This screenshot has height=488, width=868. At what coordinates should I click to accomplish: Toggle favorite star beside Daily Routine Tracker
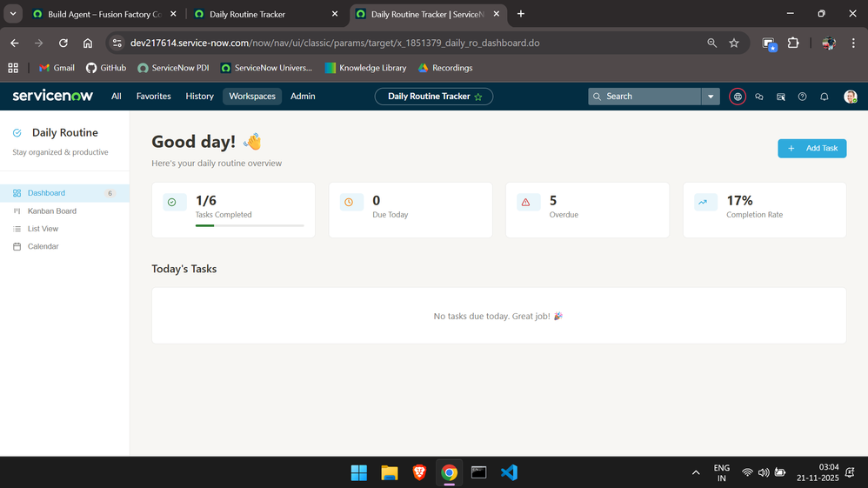tap(478, 97)
